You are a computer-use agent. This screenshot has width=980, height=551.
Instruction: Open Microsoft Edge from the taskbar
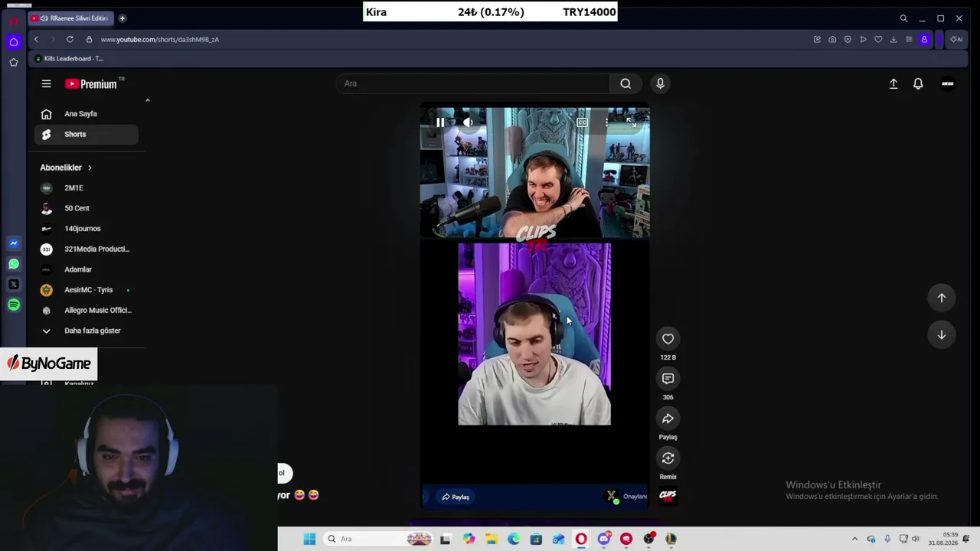[514, 539]
